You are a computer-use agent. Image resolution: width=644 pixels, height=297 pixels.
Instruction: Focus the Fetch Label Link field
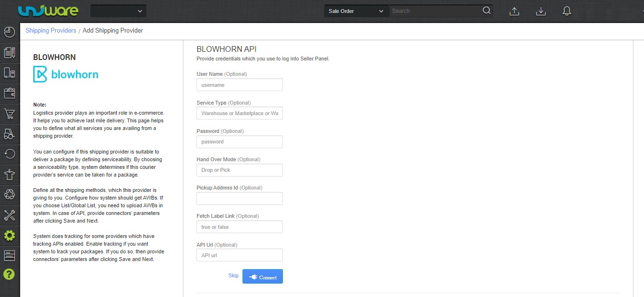(240, 226)
